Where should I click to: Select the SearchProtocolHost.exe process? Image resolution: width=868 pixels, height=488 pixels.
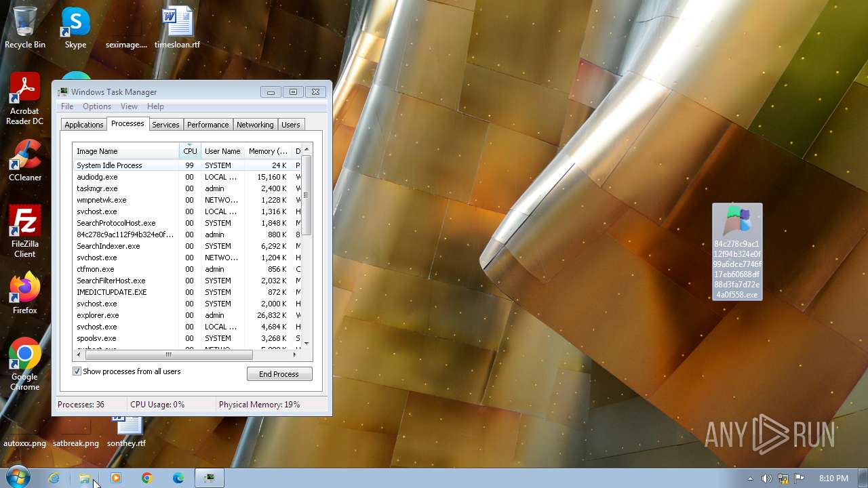(x=186, y=223)
